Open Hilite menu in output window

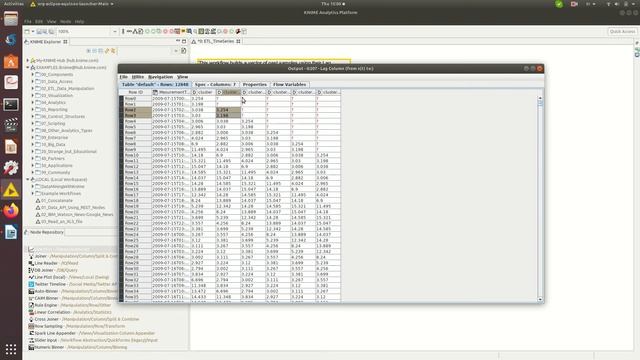pyautogui.click(x=138, y=77)
